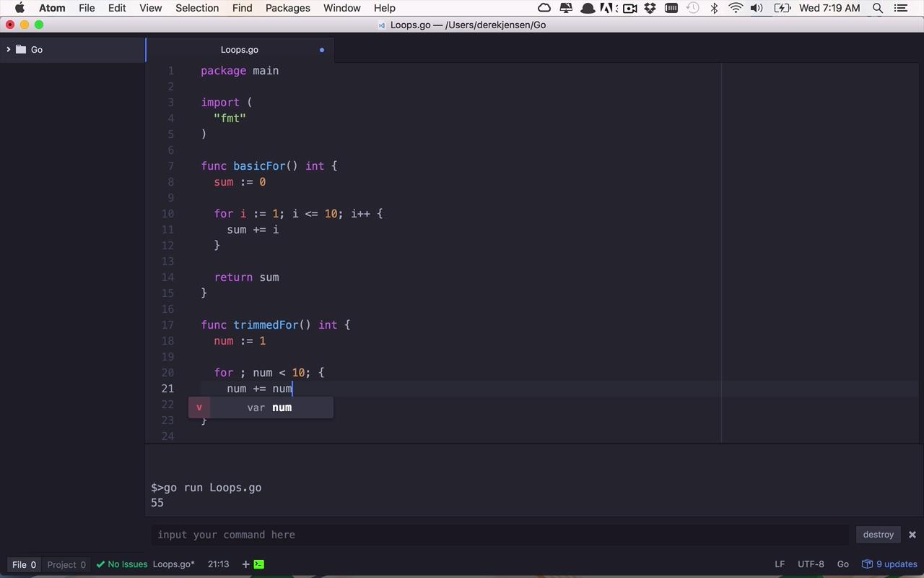Open the Edit menu
The width and height of the screenshot is (924, 578).
click(x=117, y=8)
